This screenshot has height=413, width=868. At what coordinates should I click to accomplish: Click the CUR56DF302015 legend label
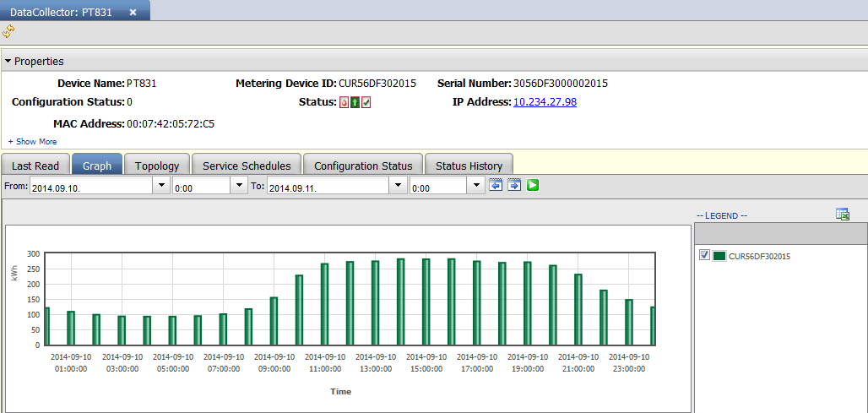click(760, 256)
